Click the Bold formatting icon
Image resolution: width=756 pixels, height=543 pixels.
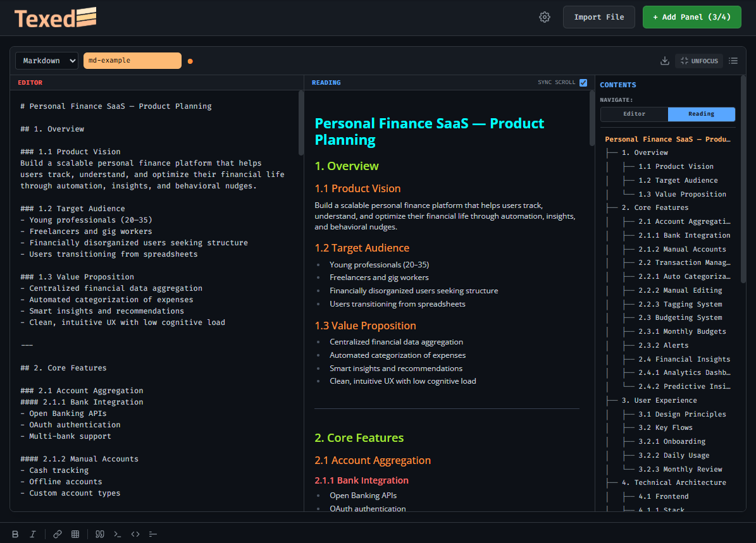[x=15, y=534]
